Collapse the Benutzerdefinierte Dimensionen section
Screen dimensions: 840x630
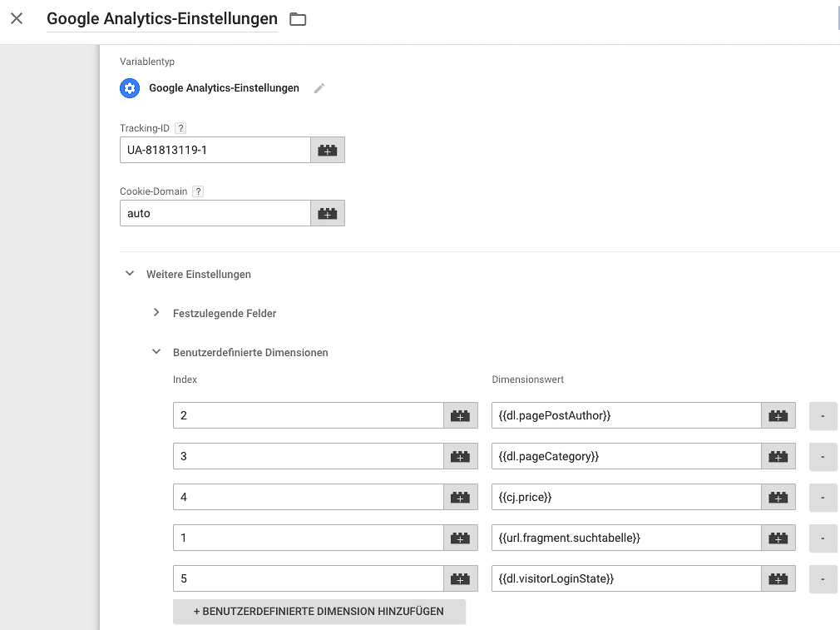[156, 352]
